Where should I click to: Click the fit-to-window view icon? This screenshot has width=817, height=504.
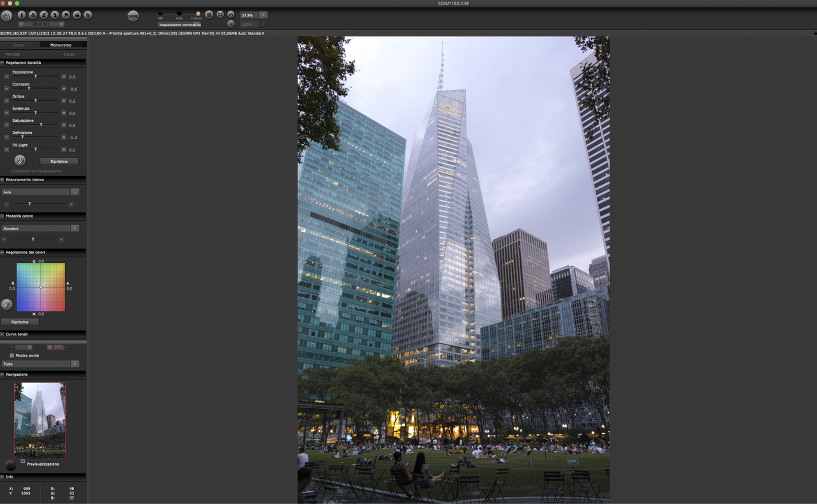tap(220, 14)
